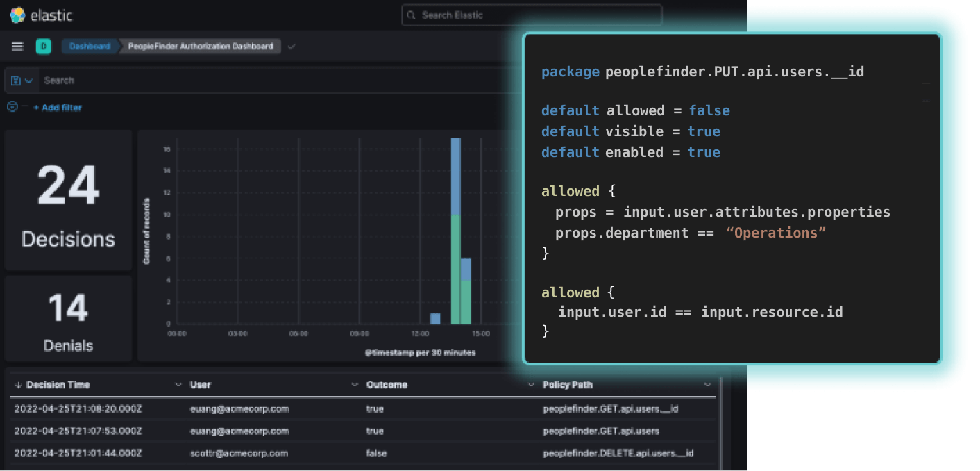Image resolution: width=980 pixels, height=471 pixels.
Task: Click timestamp 2022-04-25T21:08:20.000Z
Action: tap(78, 409)
